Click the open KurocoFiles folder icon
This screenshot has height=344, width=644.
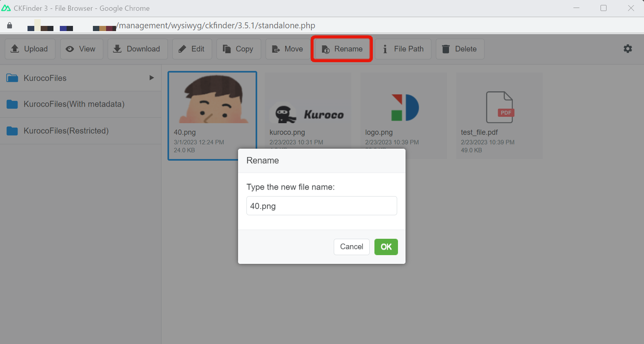click(12, 78)
